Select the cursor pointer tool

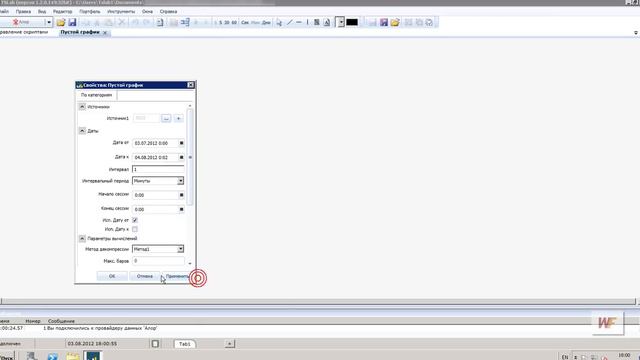(279, 22)
